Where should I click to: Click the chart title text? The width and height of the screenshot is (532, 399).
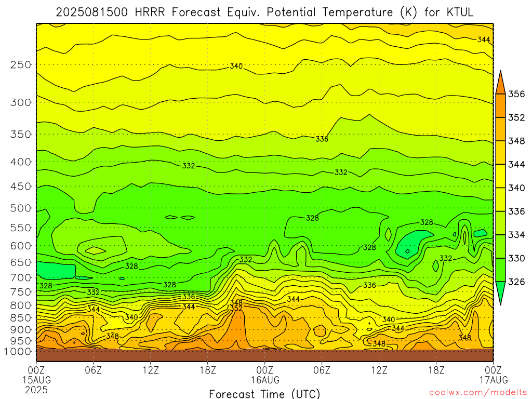tap(264, 12)
